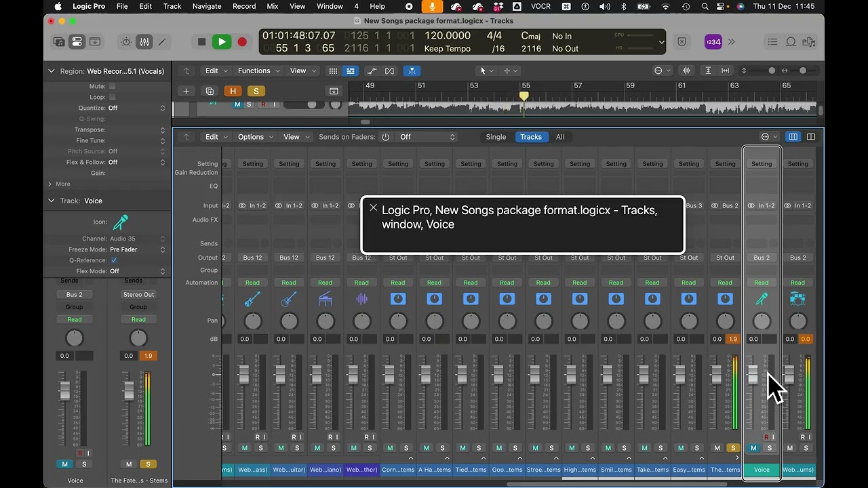The image size is (868, 488).
Task: Open the Edit menu in the Tracks area
Action: pyautogui.click(x=216, y=70)
